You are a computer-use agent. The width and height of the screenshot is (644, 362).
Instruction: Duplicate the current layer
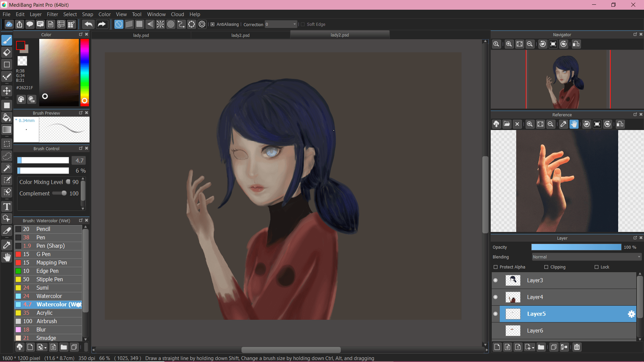click(x=554, y=347)
